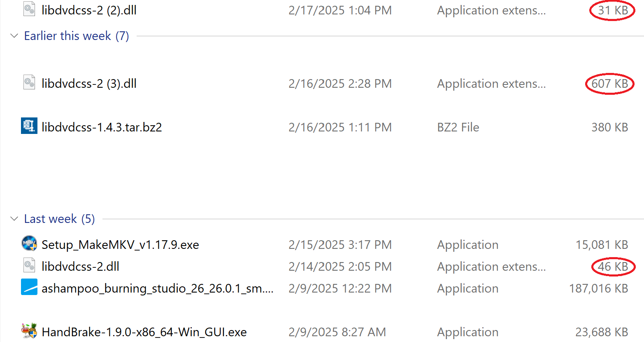This screenshot has width=644, height=342.
Task: Click the libdvdcss-2 (2).dll file icon
Action: (x=29, y=9)
